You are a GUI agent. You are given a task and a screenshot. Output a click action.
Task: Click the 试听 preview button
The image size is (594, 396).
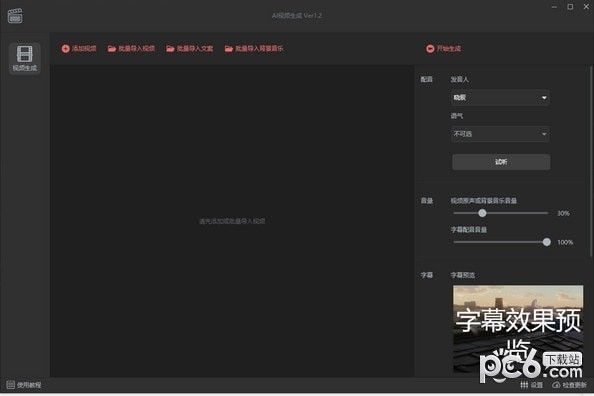pyautogui.click(x=501, y=162)
